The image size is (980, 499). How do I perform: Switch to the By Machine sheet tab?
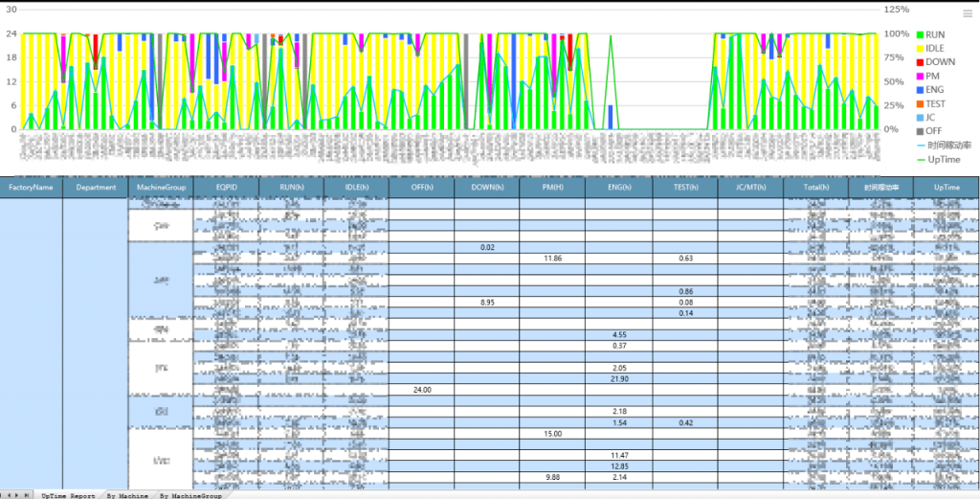click(127, 495)
